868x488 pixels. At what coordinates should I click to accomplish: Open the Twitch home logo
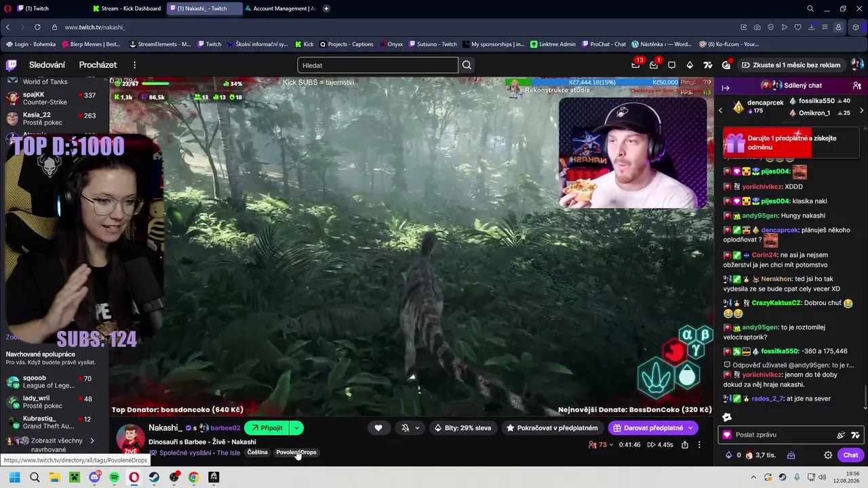[12, 65]
